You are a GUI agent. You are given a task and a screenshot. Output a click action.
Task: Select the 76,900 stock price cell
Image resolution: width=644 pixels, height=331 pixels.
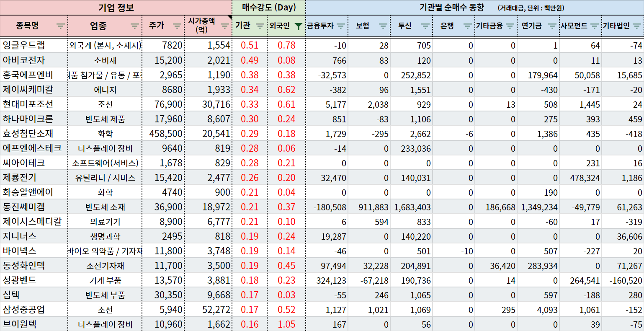(163, 104)
